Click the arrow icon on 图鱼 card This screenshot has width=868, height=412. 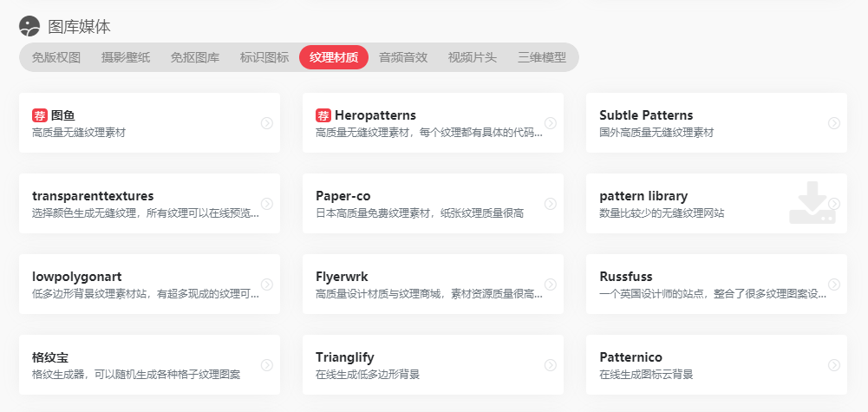click(x=267, y=123)
